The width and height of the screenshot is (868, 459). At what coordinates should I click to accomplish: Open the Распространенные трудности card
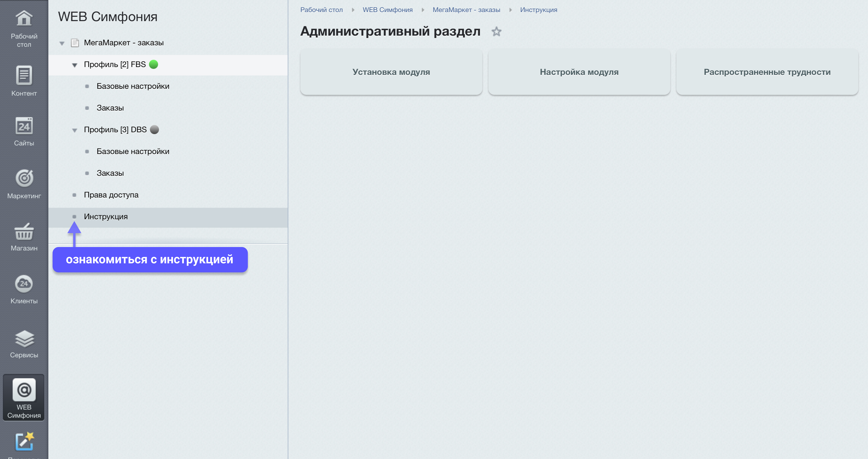(x=767, y=72)
